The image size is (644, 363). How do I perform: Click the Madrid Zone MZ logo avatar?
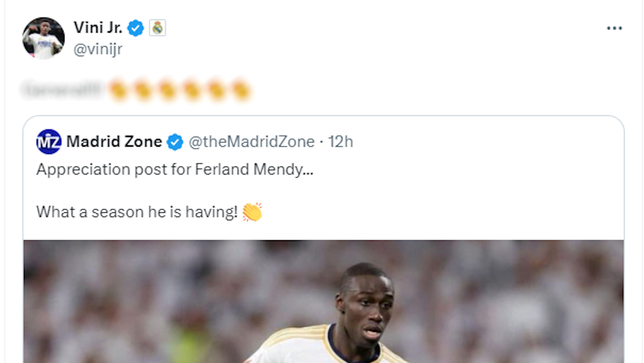click(x=49, y=142)
